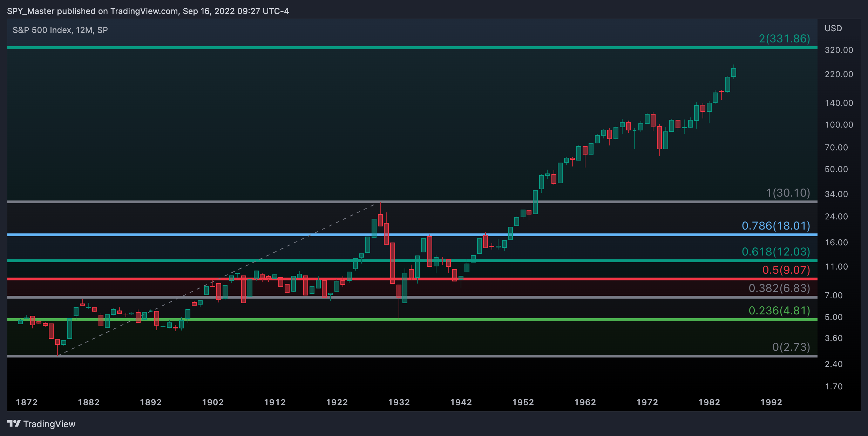This screenshot has width=868, height=436.
Task: Click the 11.00 price axis value
Action: pyautogui.click(x=836, y=267)
